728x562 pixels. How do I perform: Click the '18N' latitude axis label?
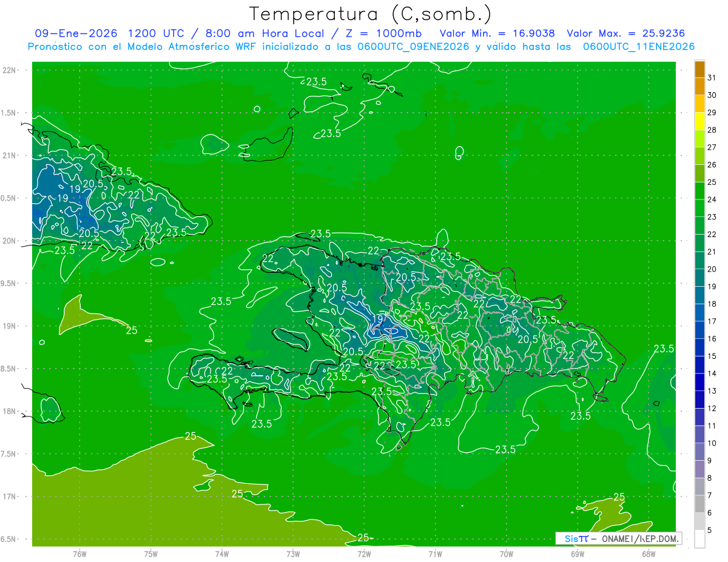tap(9, 411)
